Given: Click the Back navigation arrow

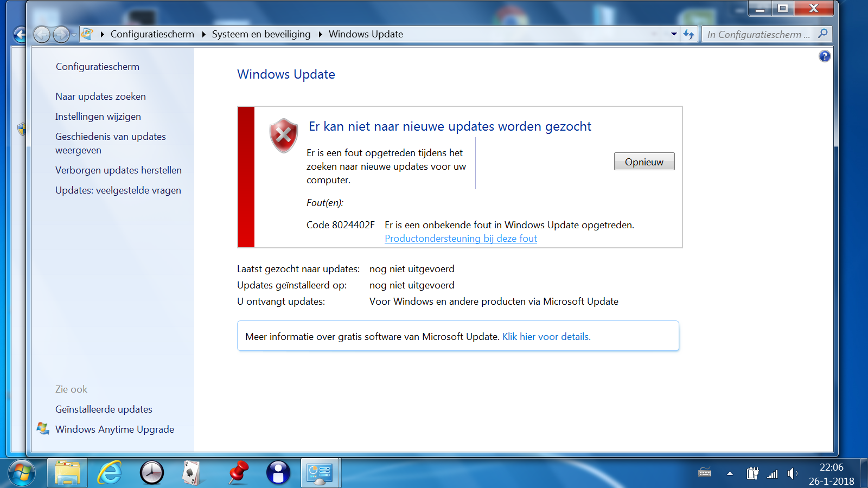Looking at the screenshot, I should click(x=42, y=34).
